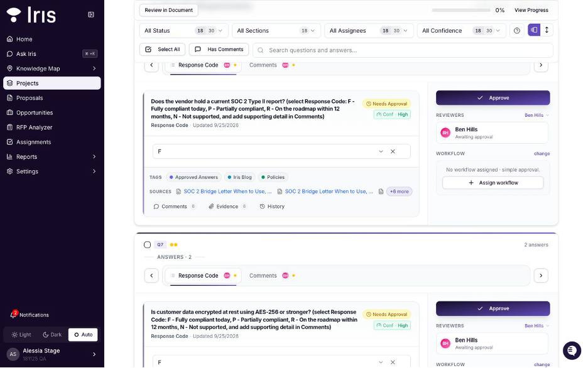Clear response code F for SOC 2

393,152
